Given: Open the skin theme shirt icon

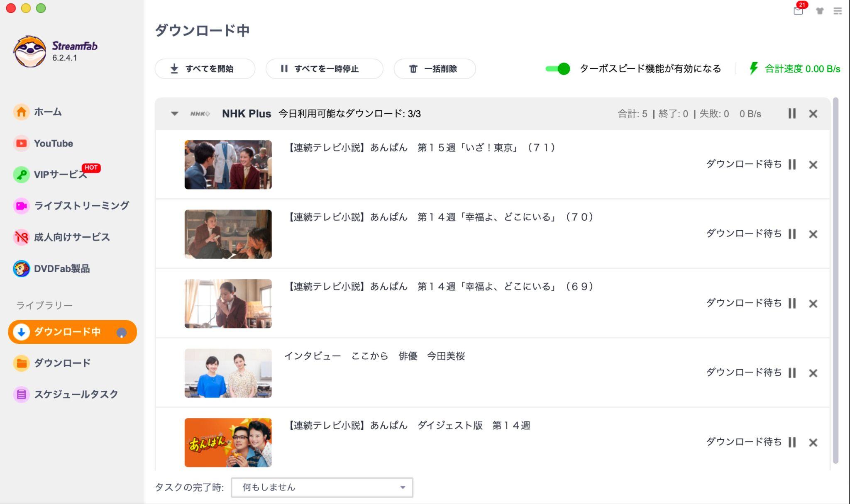Looking at the screenshot, I should [820, 11].
